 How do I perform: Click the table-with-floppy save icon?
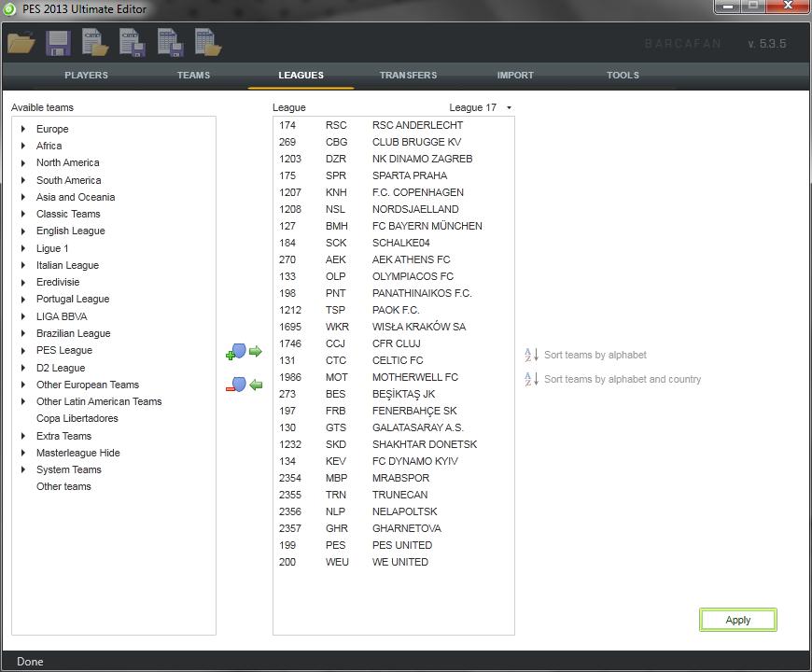pyautogui.click(x=171, y=42)
